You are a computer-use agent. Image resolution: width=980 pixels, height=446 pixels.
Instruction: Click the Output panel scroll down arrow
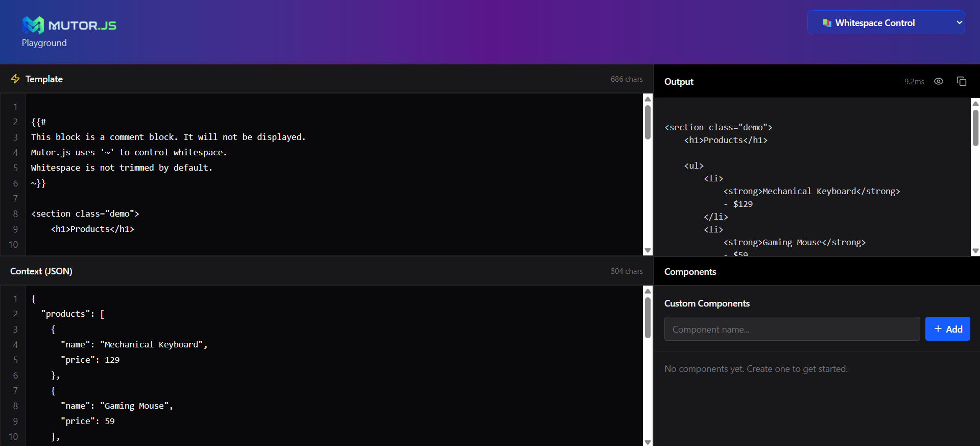[975, 251]
